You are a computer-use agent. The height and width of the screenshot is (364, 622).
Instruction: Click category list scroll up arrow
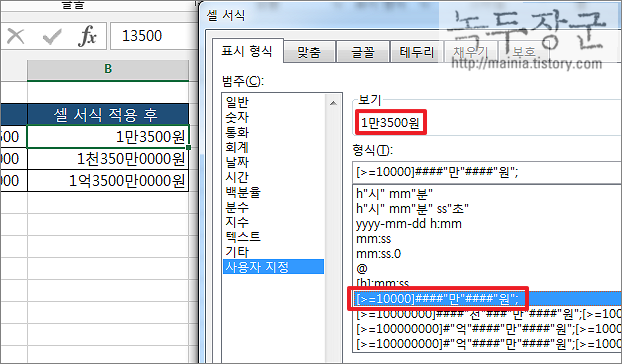click(x=333, y=103)
